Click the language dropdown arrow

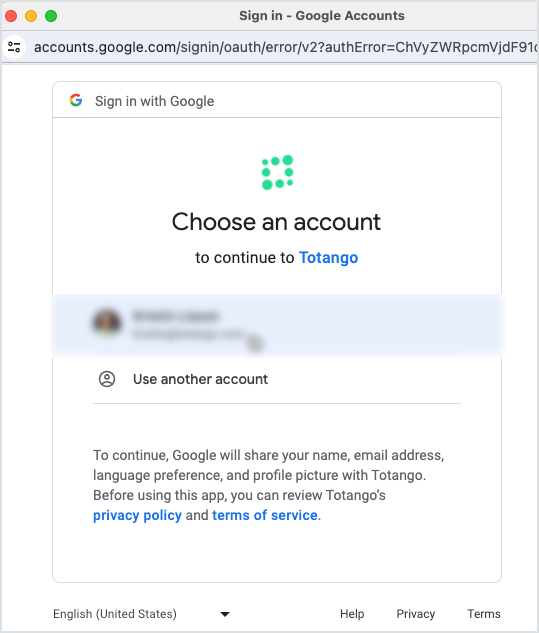point(225,614)
